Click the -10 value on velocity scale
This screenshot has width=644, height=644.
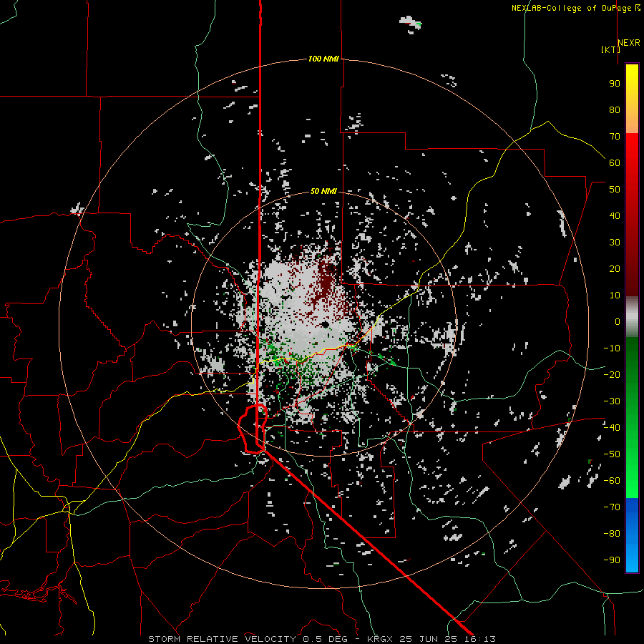click(612, 348)
